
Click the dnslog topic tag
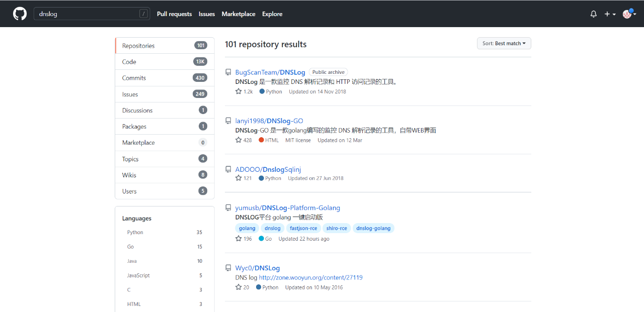point(273,228)
